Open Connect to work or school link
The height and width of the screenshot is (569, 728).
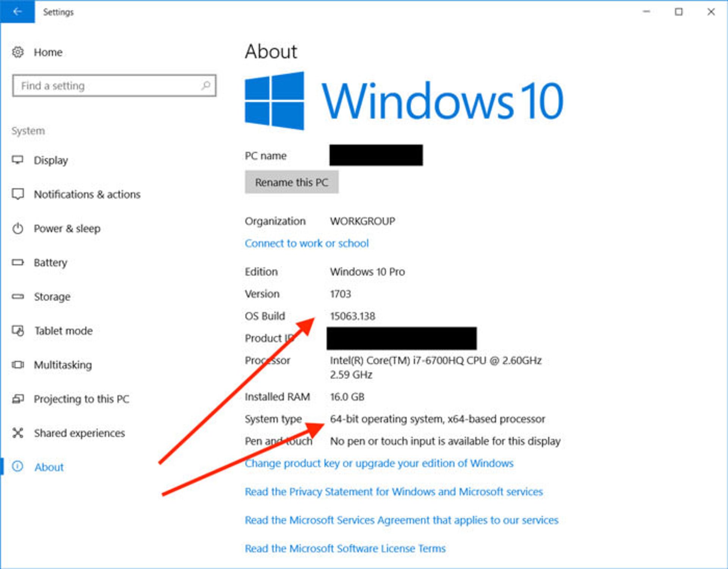306,243
